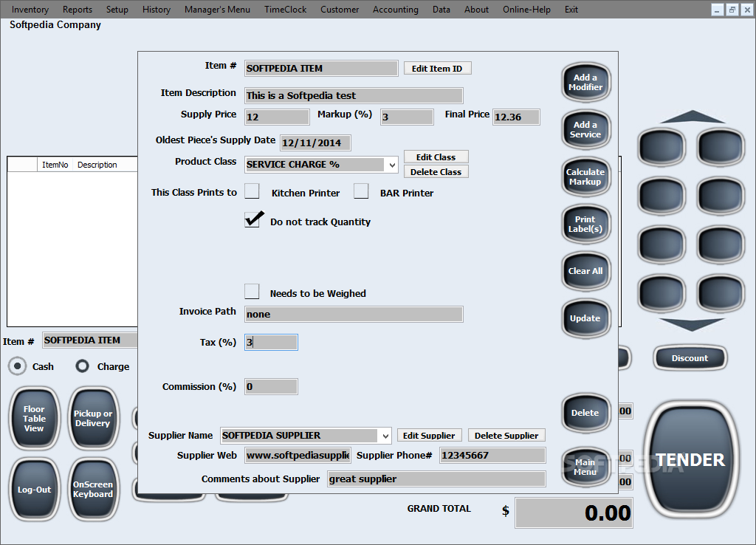Open the Online-Help menu
Screen dimensions: 756x545
[x=526, y=9]
